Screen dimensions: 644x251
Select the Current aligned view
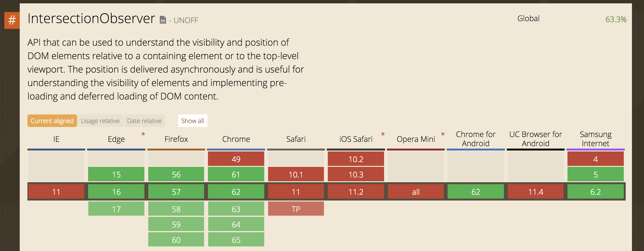click(52, 121)
